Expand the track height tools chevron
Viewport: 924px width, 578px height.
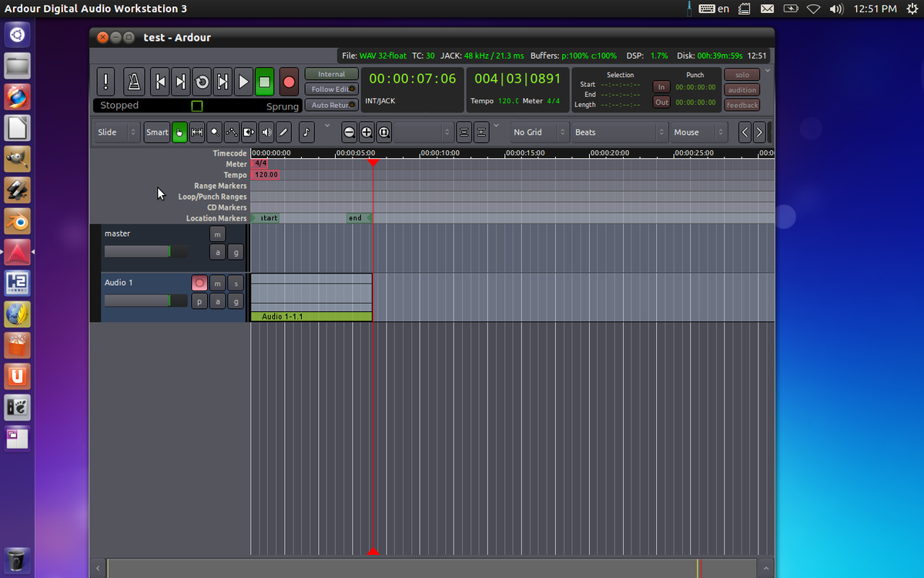point(496,126)
